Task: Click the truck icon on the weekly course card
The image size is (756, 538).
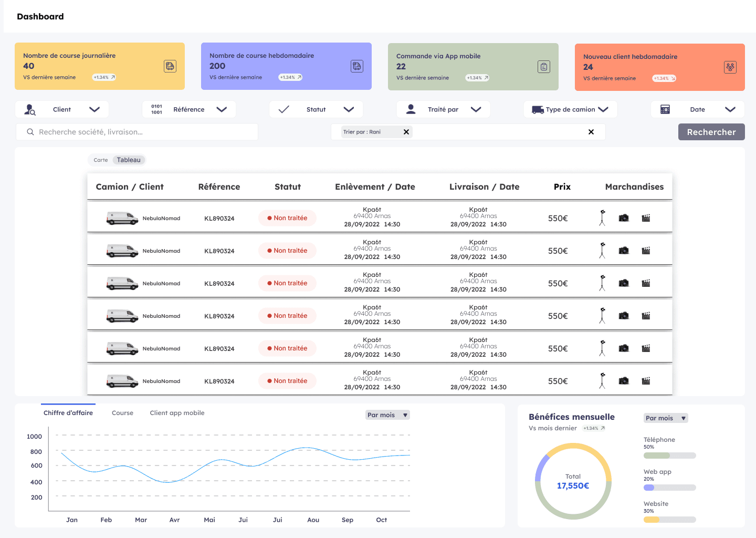Action: (356, 66)
